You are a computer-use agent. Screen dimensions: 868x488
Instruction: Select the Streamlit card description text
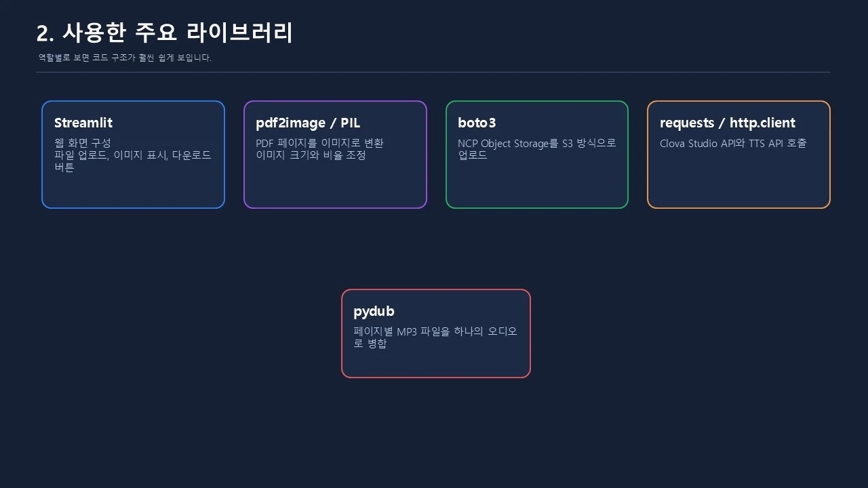click(133, 155)
